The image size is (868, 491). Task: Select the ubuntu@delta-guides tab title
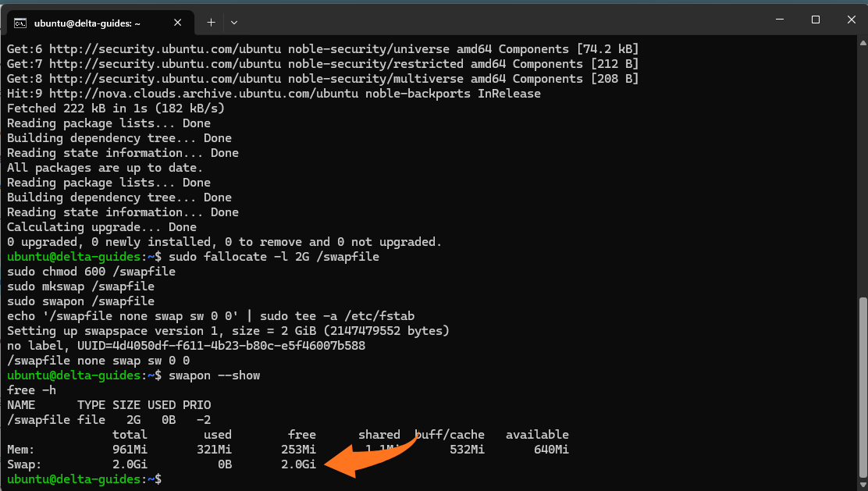pyautogui.click(x=98, y=23)
